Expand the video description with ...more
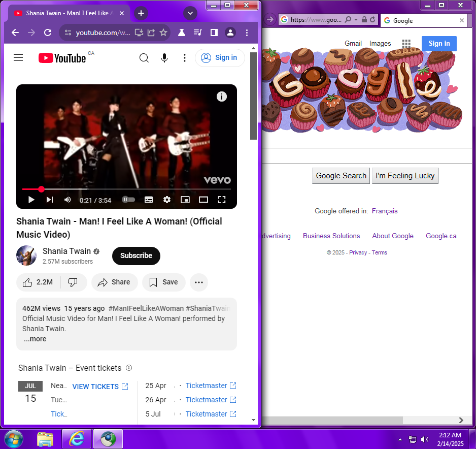Viewport: 476px width, 449px height. click(x=35, y=339)
